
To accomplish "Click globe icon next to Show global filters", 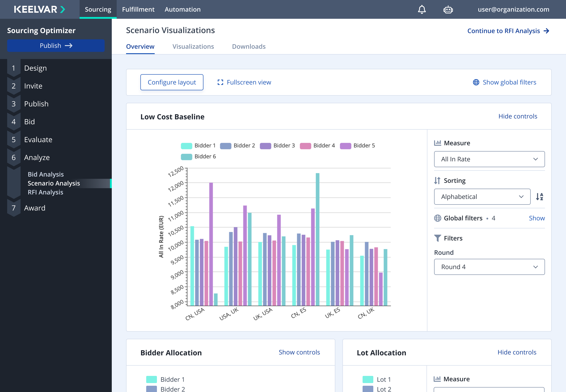I will click(476, 82).
